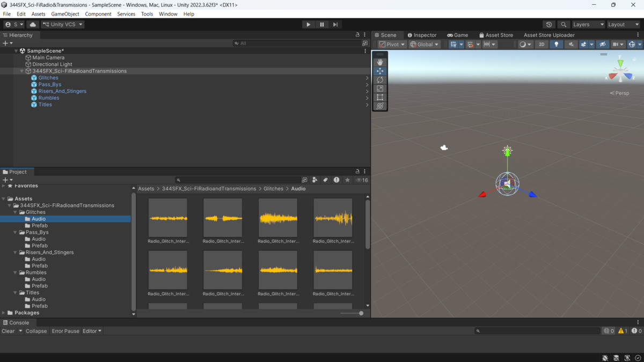Select the Rect tool
Viewport: 644px width, 362px height.
pos(380,97)
